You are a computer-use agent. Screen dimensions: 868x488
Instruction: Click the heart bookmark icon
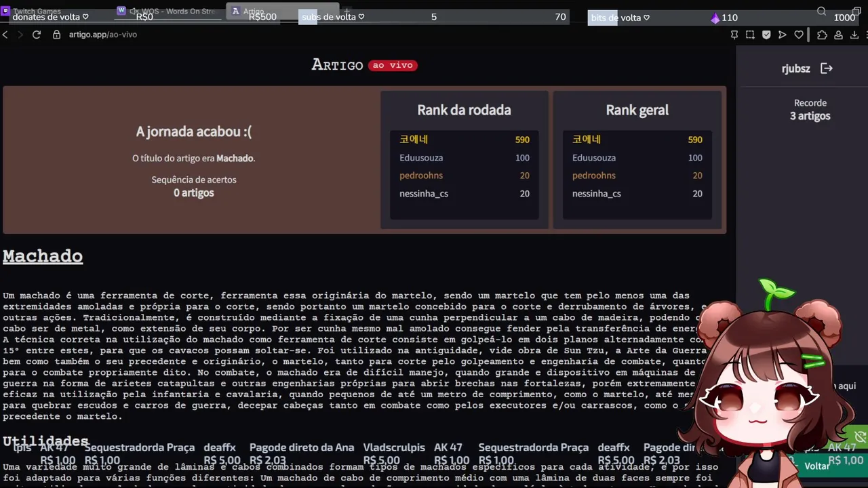point(799,35)
